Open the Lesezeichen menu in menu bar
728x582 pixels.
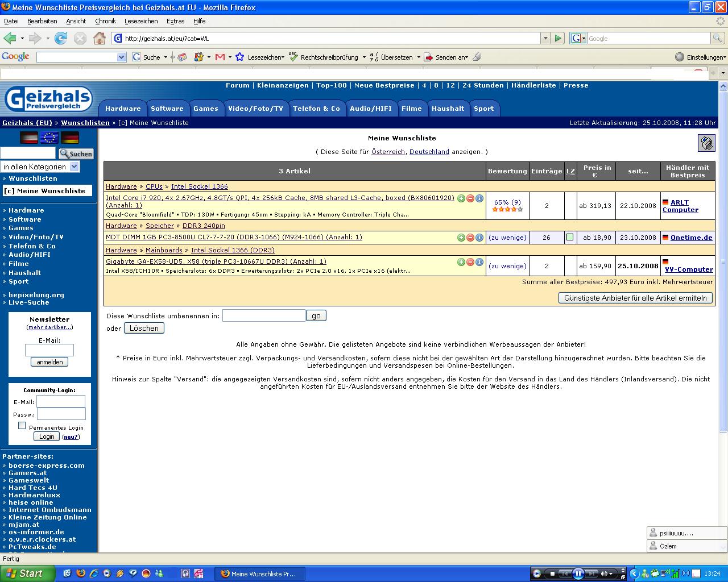coord(141,21)
